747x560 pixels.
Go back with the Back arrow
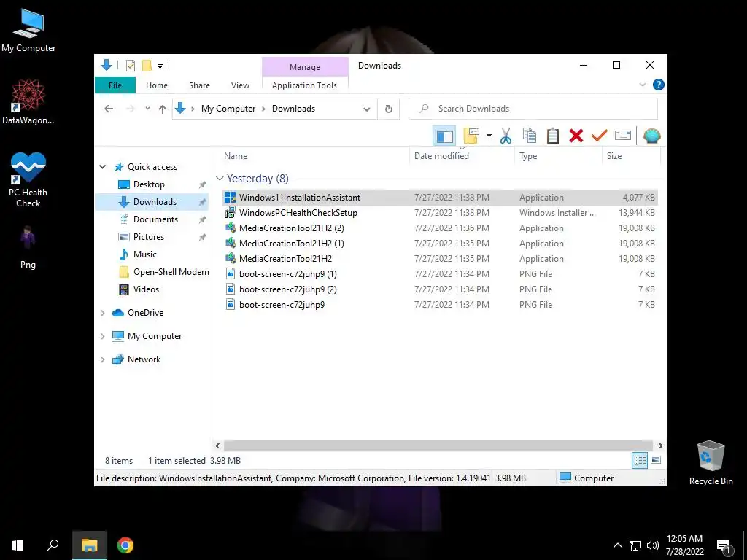109,109
